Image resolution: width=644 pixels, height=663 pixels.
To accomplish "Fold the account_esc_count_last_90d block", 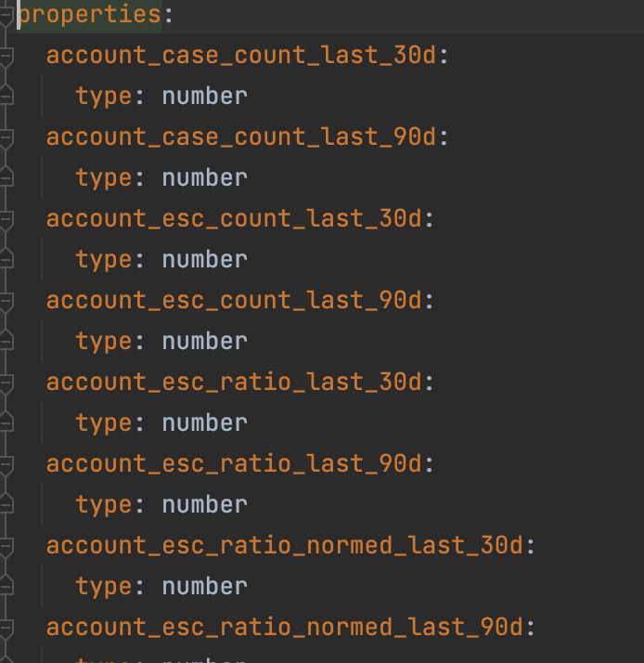I will [x=6, y=303].
